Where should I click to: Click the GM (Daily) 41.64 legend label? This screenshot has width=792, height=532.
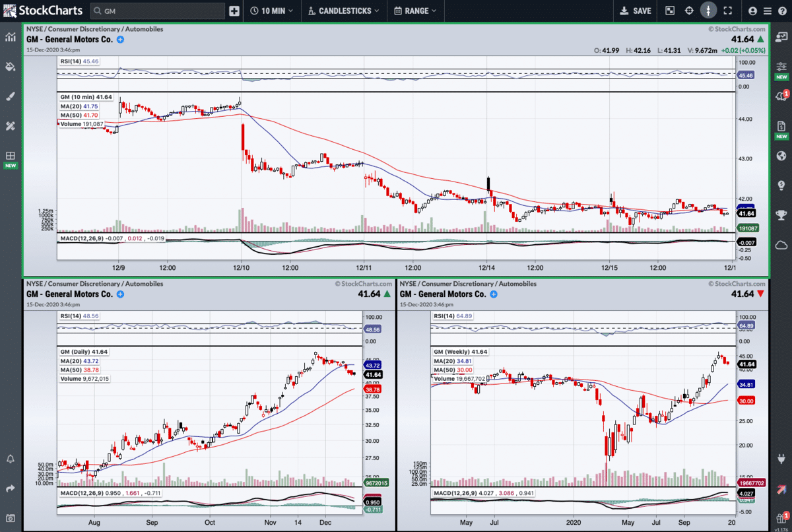pos(83,352)
